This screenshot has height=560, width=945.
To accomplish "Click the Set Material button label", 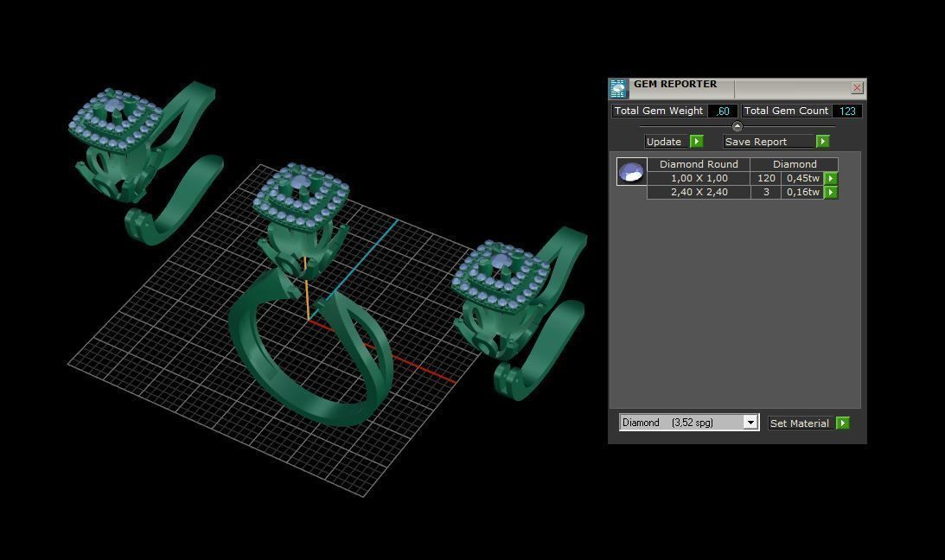I will click(799, 423).
